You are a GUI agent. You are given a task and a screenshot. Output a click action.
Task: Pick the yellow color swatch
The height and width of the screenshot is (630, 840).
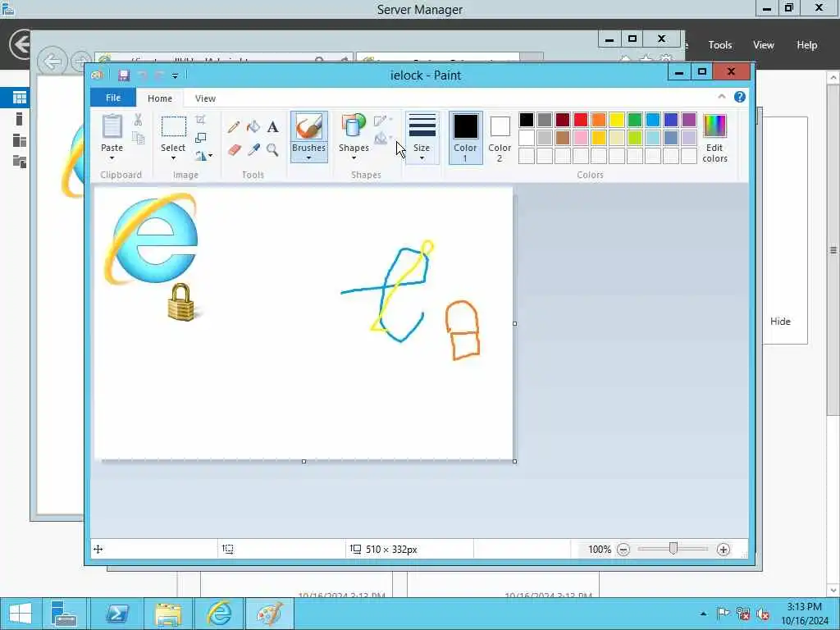tap(617, 120)
